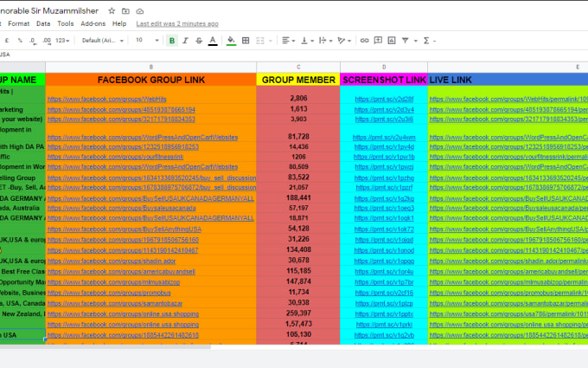Create a filter icon
The width and height of the screenshot is (588, 368).
405,40
